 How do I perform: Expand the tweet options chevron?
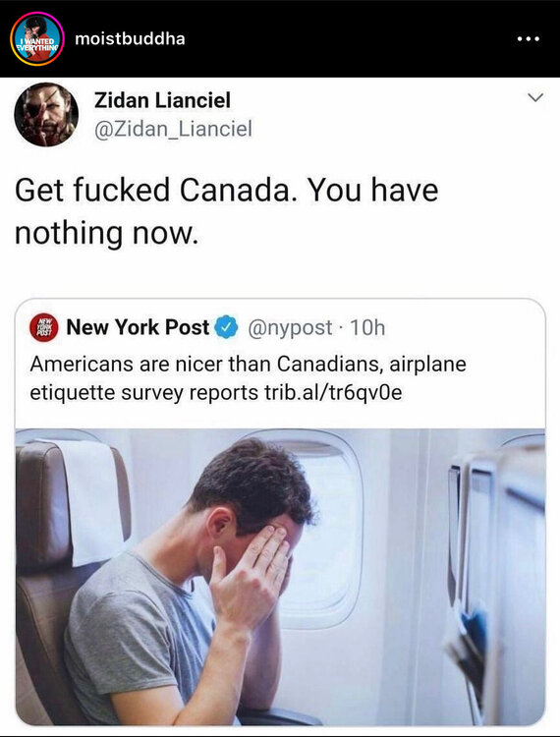tap(535, 97)
